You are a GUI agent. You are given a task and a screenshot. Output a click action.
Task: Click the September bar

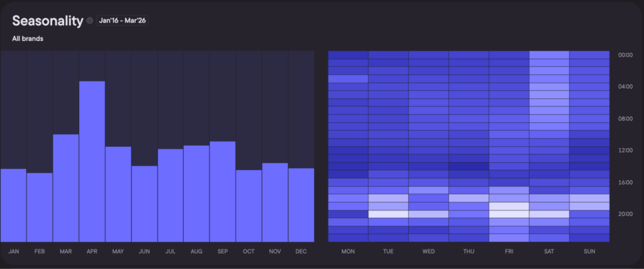[223, 191]
